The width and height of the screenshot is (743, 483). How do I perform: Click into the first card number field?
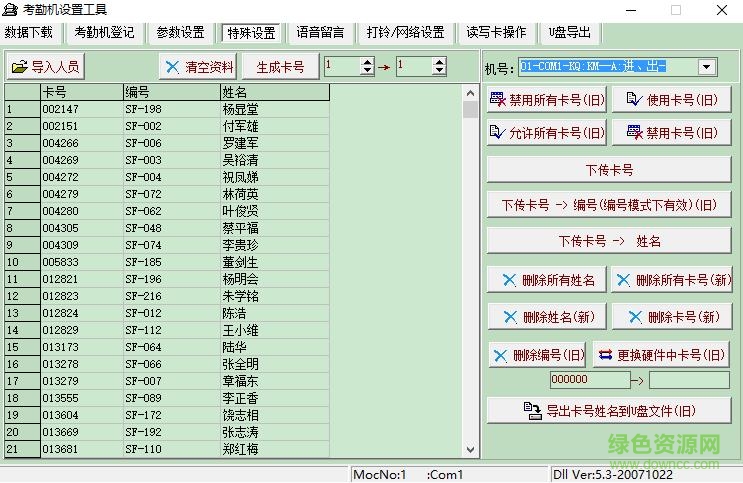pyautogui.click(x=343, y=66)
